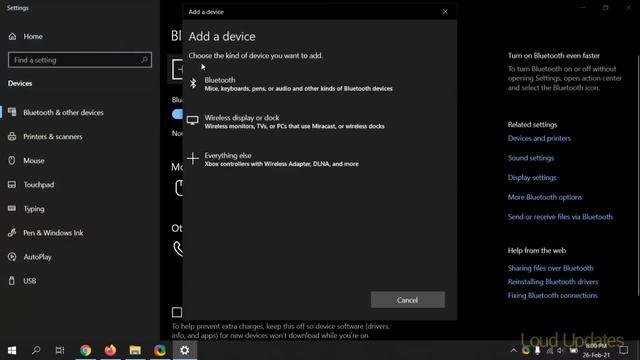The height and width of the screenshot is (360, 640).
Task: Click the Touchpad sidebar icon
Action: coord(12,184)
